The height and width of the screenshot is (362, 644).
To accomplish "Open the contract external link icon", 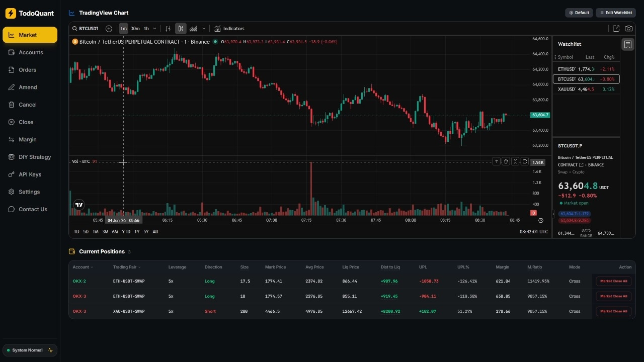I will [581, 165].
